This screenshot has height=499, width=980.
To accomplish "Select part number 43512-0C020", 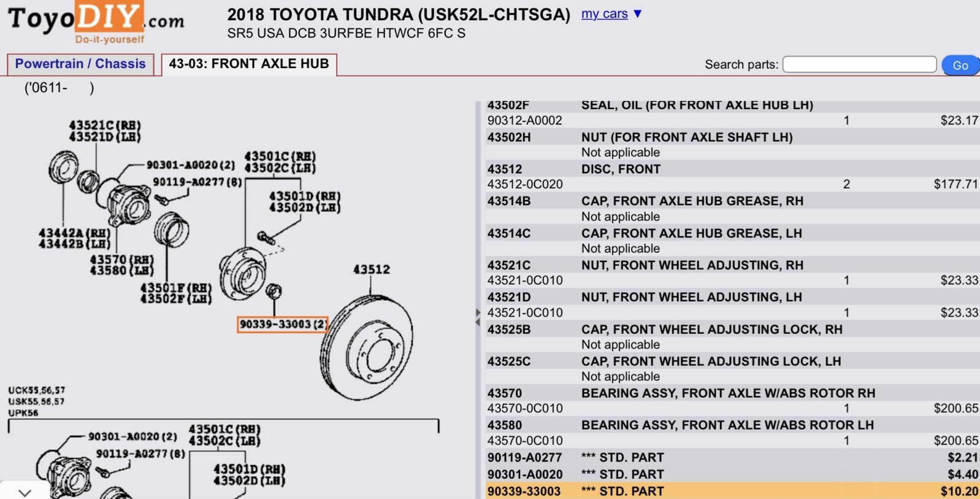I will click(525, 184).
